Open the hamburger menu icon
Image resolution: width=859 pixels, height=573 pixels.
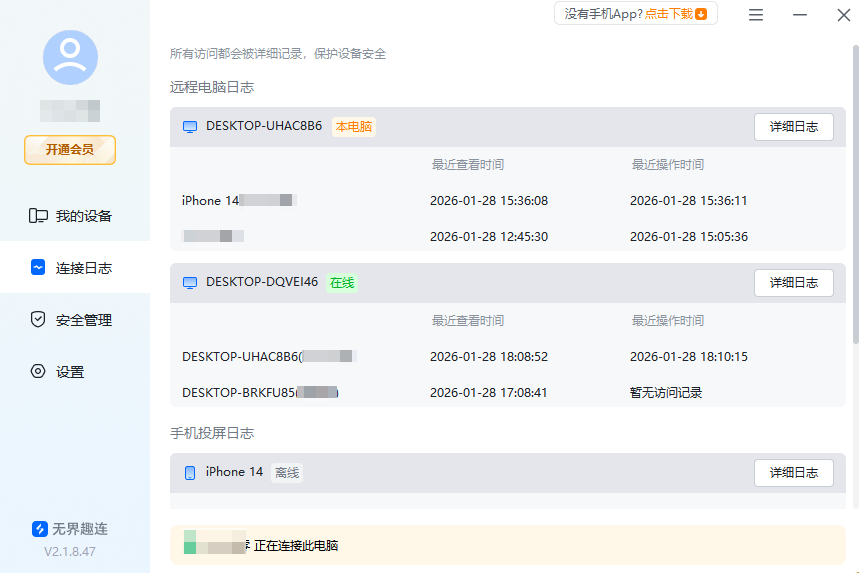pyautogui.click(x=755, y=15)
